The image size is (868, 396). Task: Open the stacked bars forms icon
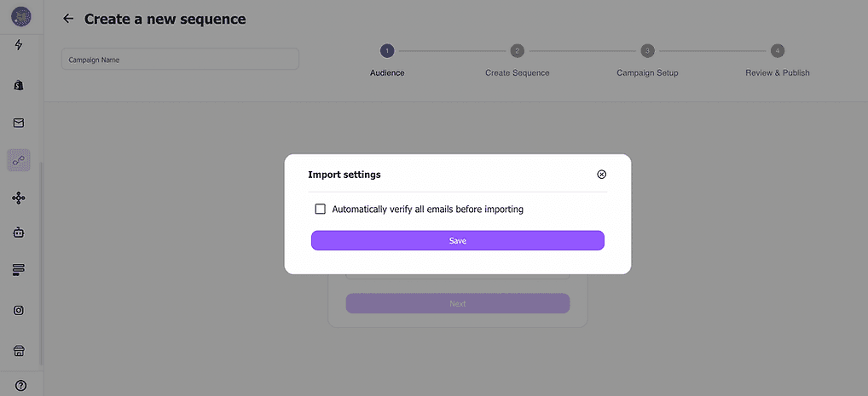tap(19, 270)
